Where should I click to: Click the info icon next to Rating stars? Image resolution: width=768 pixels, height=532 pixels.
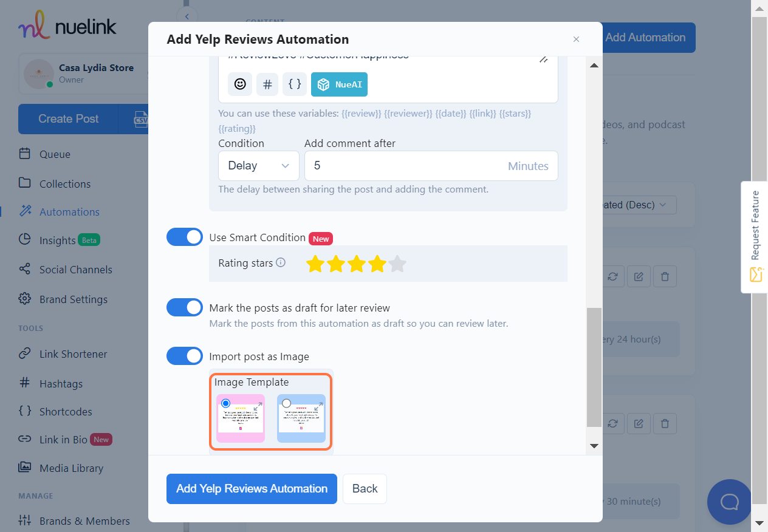(x=281, y=263)
